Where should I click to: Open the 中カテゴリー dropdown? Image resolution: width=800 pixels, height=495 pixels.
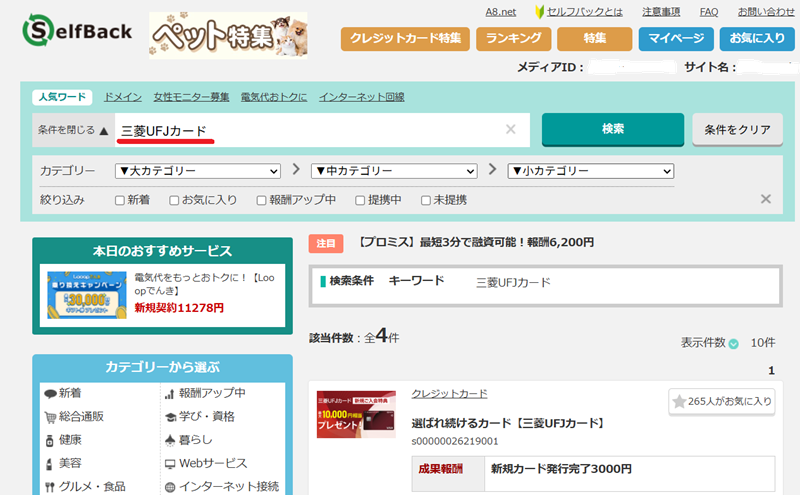[394, 171]
